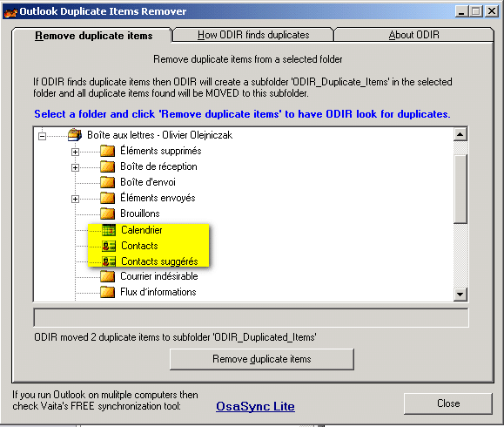Select the Calendrier folder label

pos(141,230)
